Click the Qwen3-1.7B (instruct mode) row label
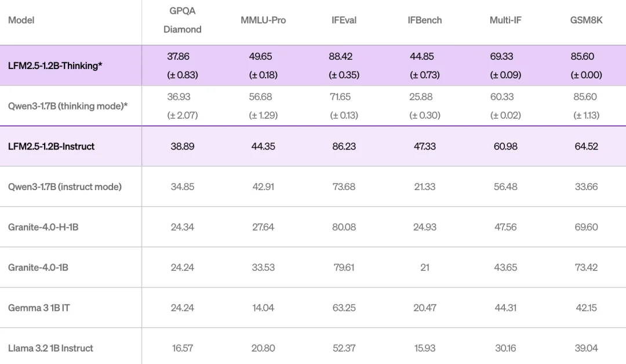626x364 pixels. tap(65, 187)
